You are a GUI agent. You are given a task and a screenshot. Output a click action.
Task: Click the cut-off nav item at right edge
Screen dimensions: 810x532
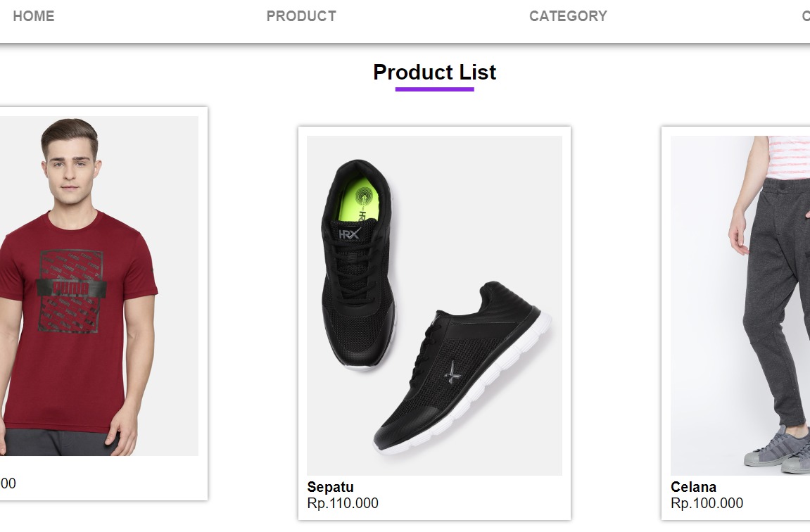pos(805,16)
